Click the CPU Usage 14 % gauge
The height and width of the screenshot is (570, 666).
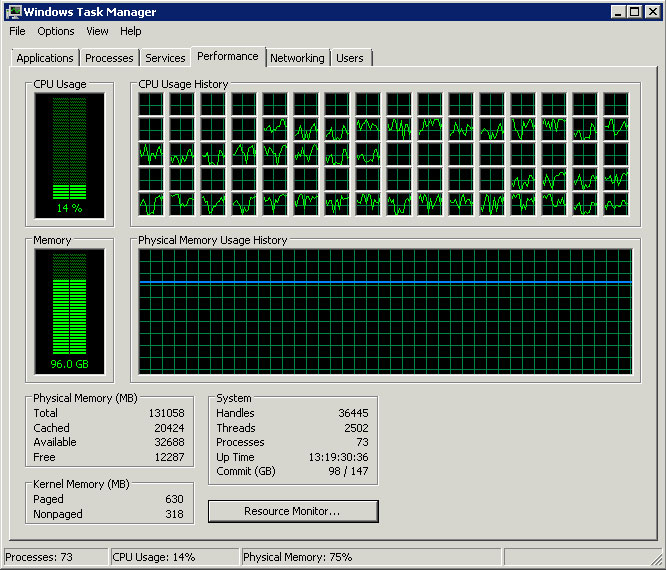pyautogui.click(x=69, y=155)
